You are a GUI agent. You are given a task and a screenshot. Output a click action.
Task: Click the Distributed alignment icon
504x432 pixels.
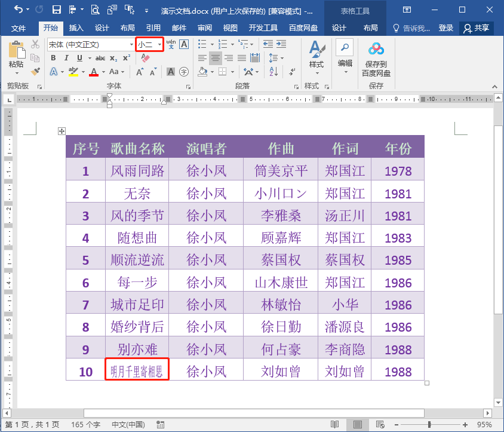(x=255, y=58)
